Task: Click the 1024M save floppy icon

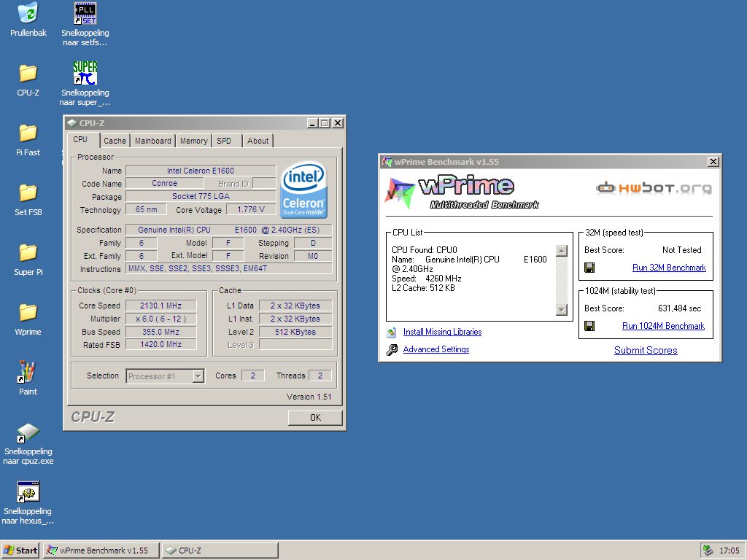Action: pos(589,326)
